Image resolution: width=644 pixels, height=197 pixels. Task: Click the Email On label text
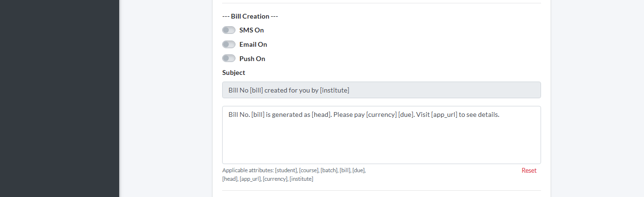(x=253, y=44)
